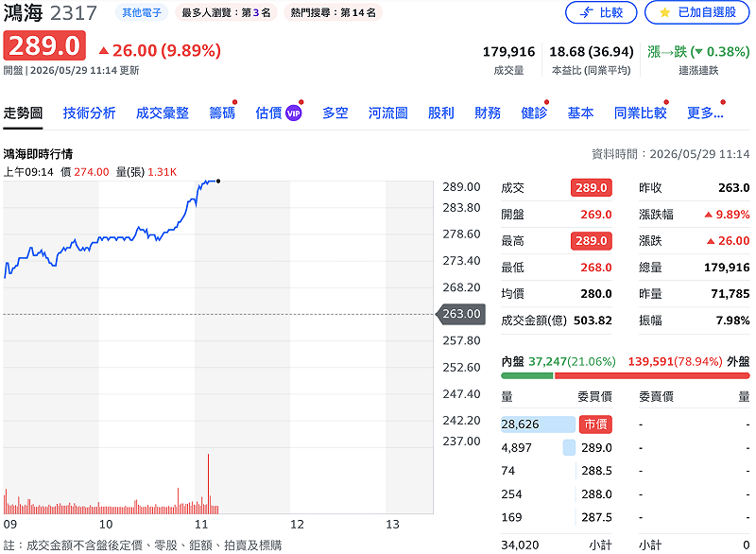Click the star icon in 已加自選股
Screen dimensions: 756x554
coord(665,12)
